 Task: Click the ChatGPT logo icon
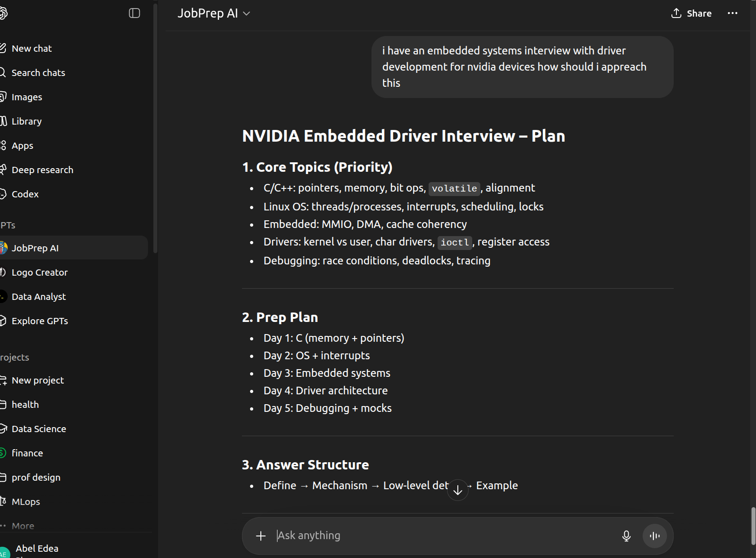pos(4,13)
